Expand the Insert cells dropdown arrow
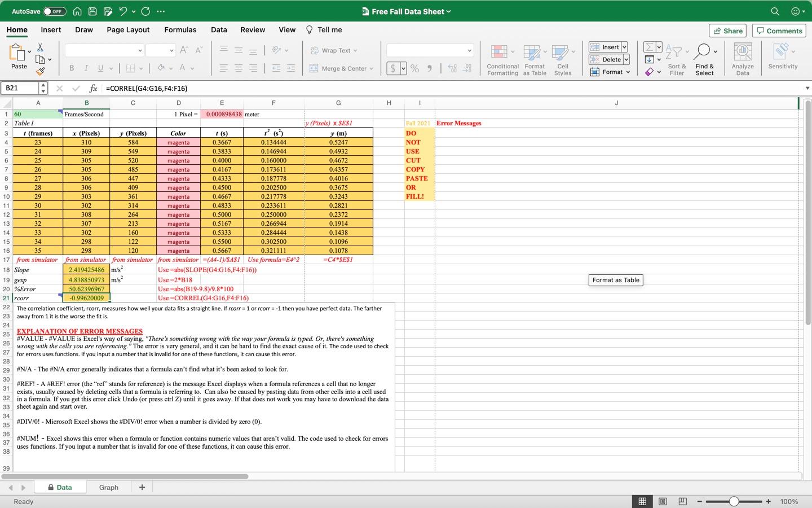Image resolution: width=812 pixels, height=508 pixels. pos(624,47)
